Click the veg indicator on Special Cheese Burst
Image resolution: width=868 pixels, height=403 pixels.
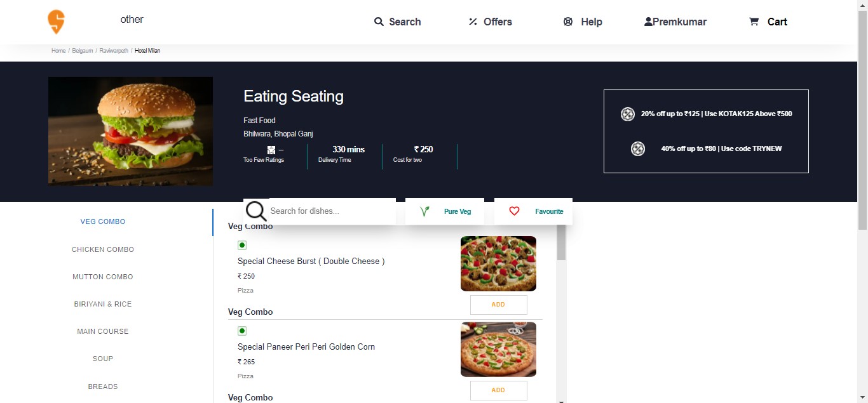[x=242, y=245]
